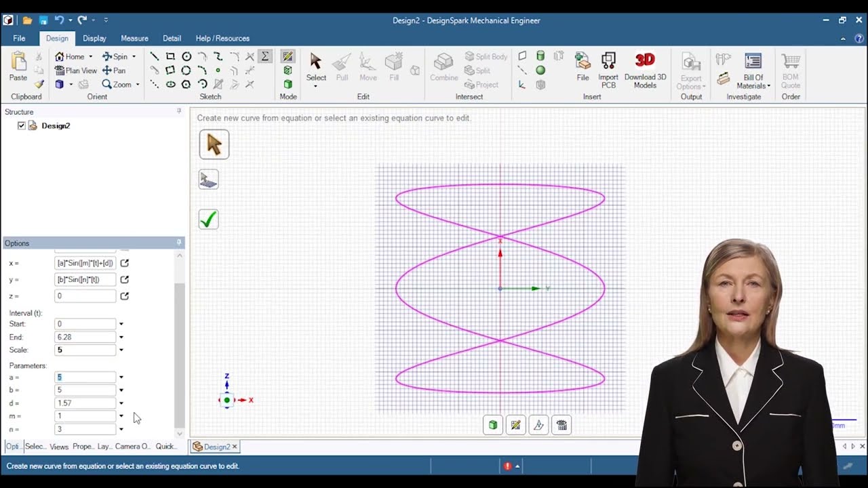
Task: Switch to the Display ribbon tab
Action: point(94,39)
